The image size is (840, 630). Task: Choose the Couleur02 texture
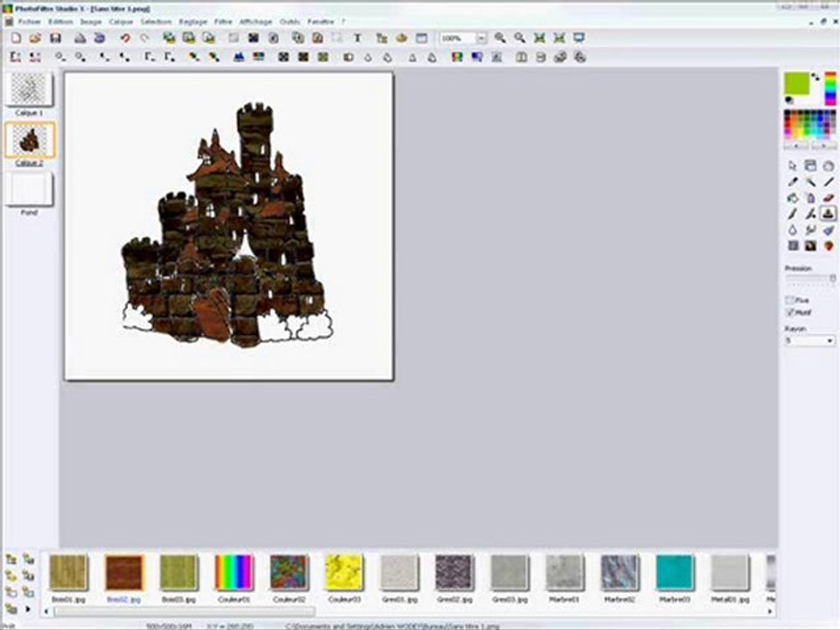coord(290,572)
